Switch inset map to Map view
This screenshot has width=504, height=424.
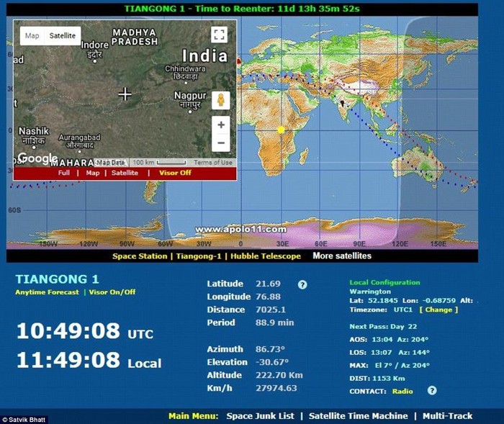(32, 36)
